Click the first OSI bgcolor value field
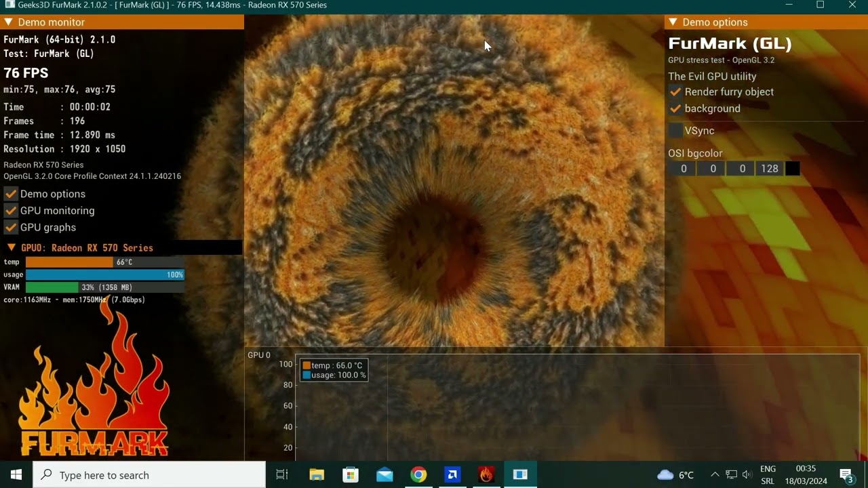This screenshot has width=868, height=488. click(683, 169)
